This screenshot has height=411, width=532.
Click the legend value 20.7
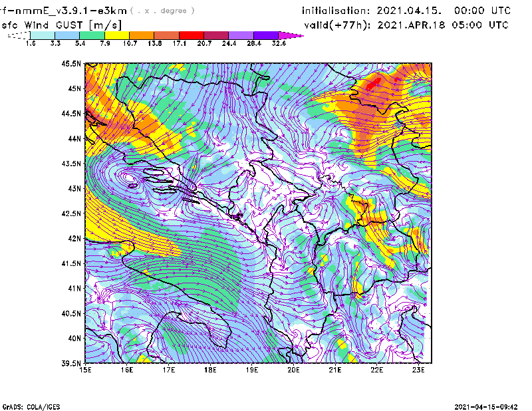point(204,43)
